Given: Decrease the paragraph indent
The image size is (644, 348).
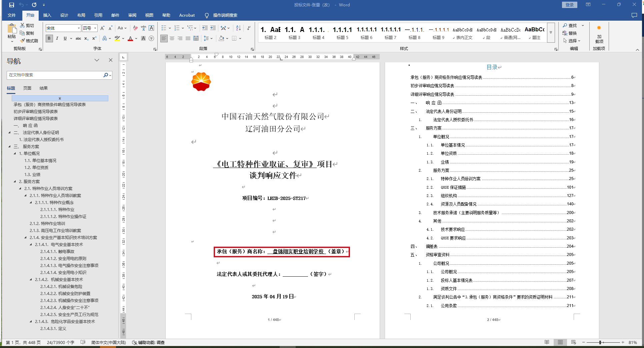Looking at the screenshot, I should click(205, 28).
